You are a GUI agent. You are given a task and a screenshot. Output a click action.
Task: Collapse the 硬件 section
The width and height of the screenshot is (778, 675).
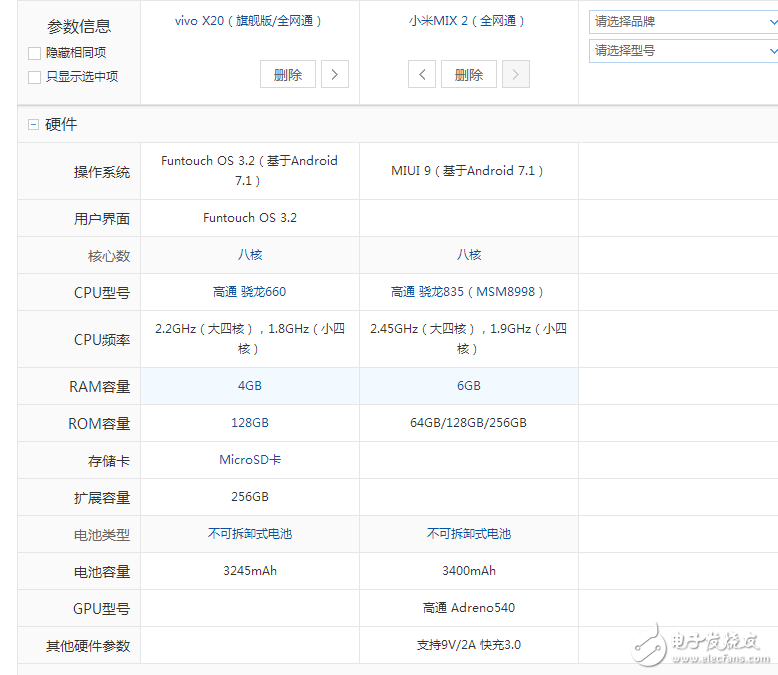pyautogui.click(x=33, y=125)
